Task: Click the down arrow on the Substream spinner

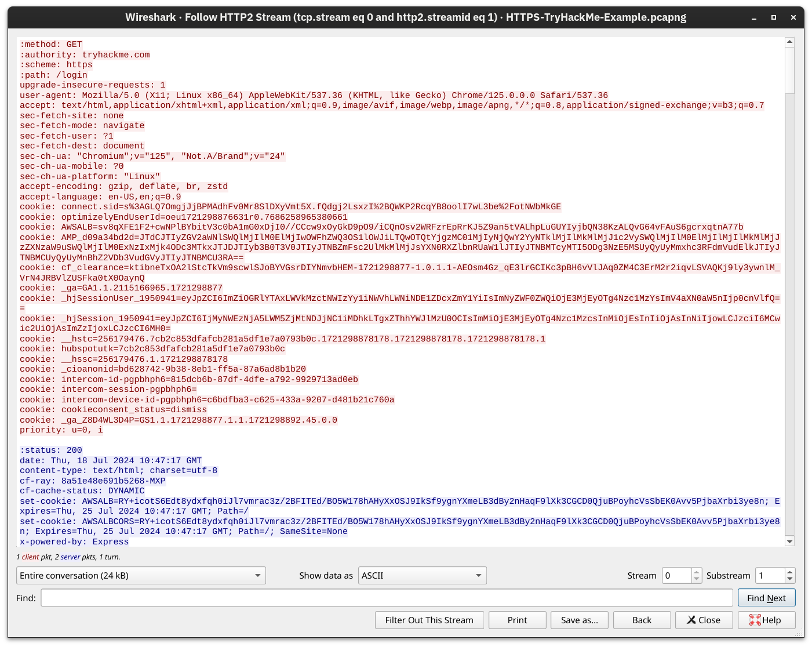Action: pyautogui.click(x=791, y=579)
